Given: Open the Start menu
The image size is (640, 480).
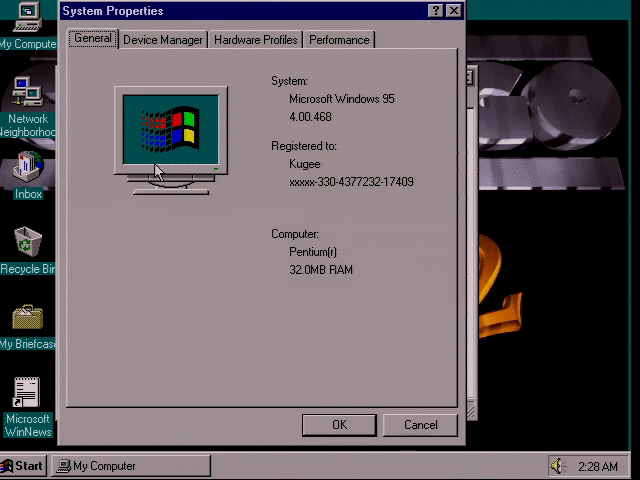Looking at the screenshot, I should coord(24,466).
